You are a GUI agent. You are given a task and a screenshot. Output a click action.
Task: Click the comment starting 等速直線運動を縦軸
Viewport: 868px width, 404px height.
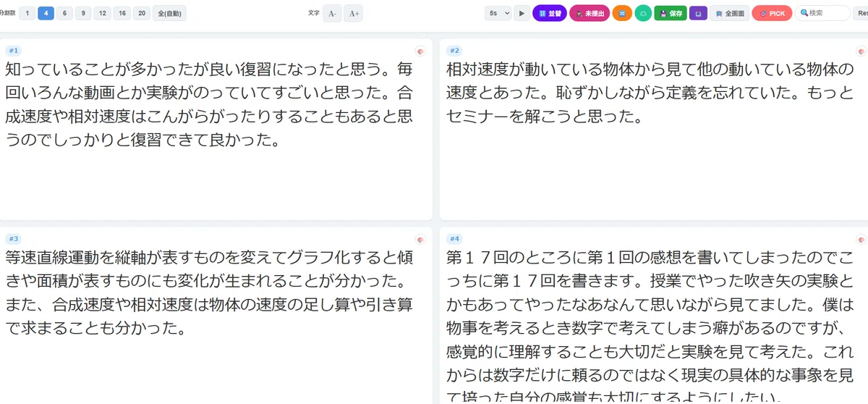(x=210, y=293)
